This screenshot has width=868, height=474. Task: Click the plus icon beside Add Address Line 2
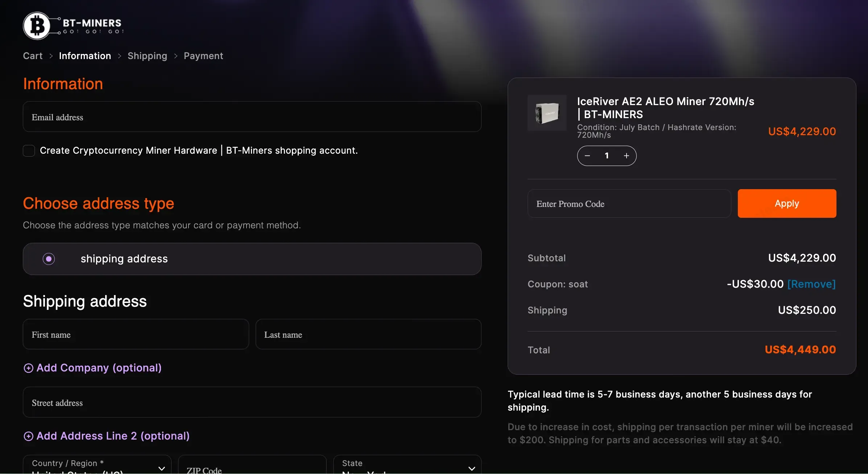28,436
